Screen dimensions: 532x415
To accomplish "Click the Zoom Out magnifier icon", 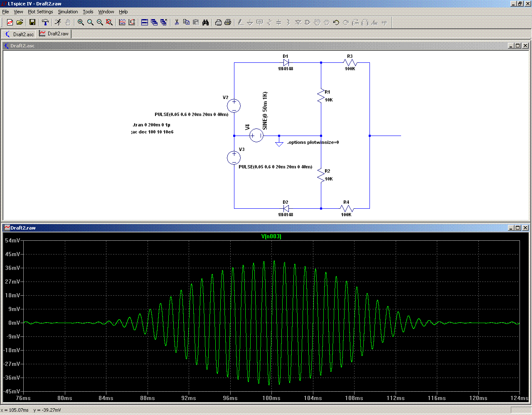I will [100, 22].
